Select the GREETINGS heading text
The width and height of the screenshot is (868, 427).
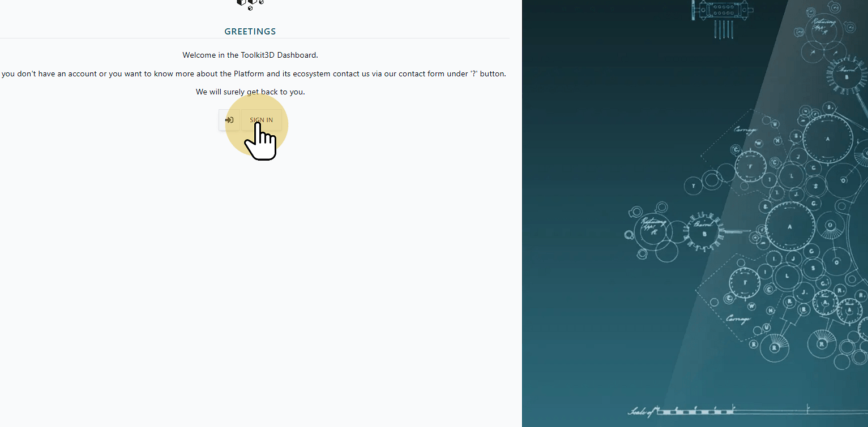pyautogui.click(x=250, y=32)
